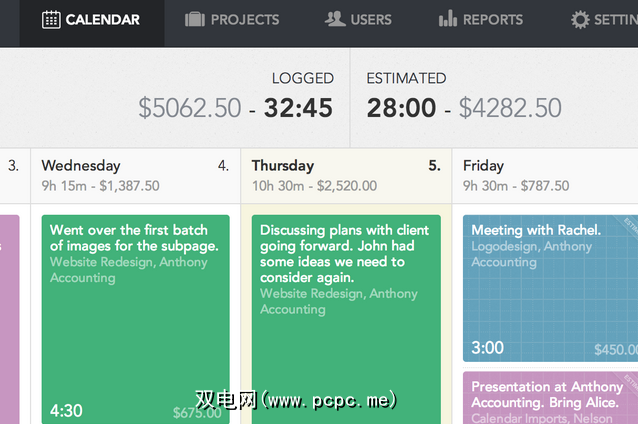The image size is (638, 424).
Task: Click the estimated total 28:00 figure
Action: coord(401,108)
